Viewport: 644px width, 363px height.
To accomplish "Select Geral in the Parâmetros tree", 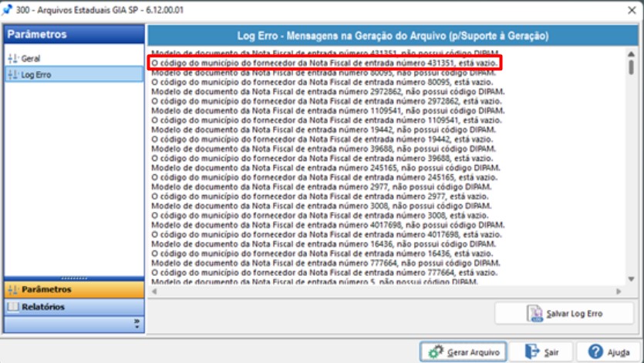I will (30, 59).
